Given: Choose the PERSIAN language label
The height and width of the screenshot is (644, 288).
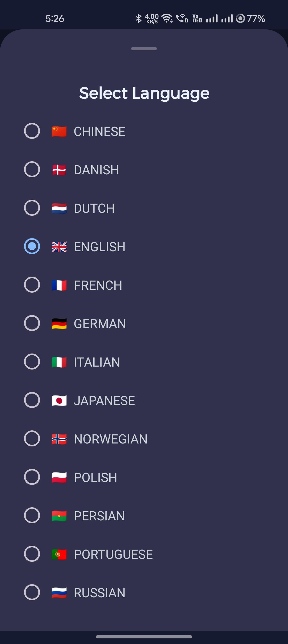Looking at the screenshot, I should (x=99, y=516).
